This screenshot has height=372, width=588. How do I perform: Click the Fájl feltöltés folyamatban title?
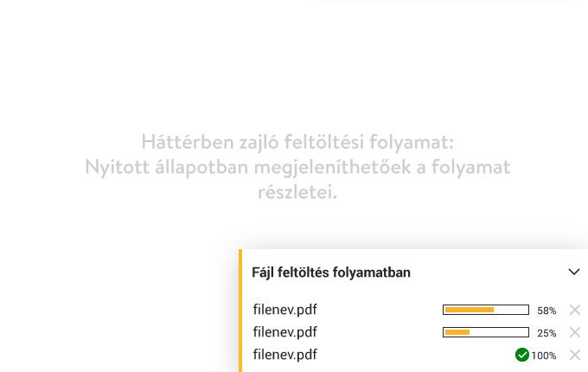(331, 273)
